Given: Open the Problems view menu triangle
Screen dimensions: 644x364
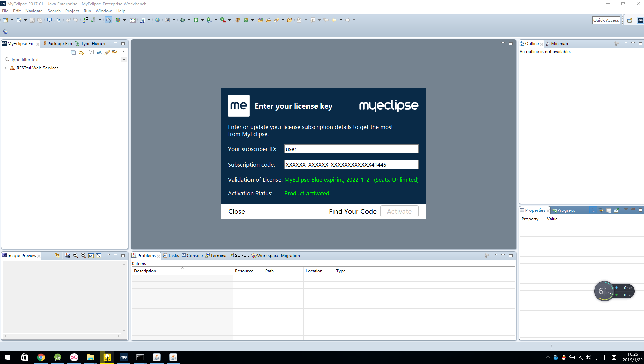Looking at the screenshot, I should coord(496,255).
